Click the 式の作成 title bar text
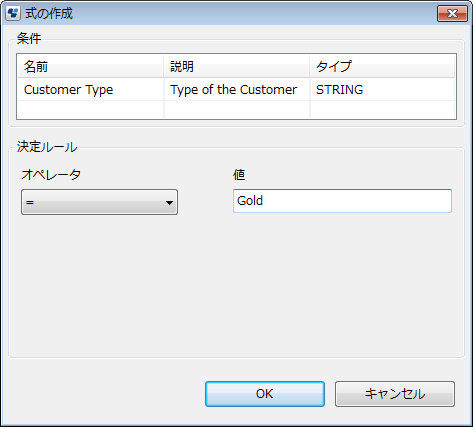This screenshot has height=427, width=473. pyautogui.click(x=49, y=14)
